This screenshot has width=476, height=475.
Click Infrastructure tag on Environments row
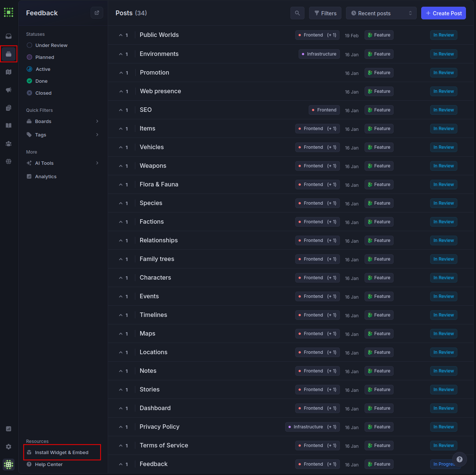click(319, 54)
